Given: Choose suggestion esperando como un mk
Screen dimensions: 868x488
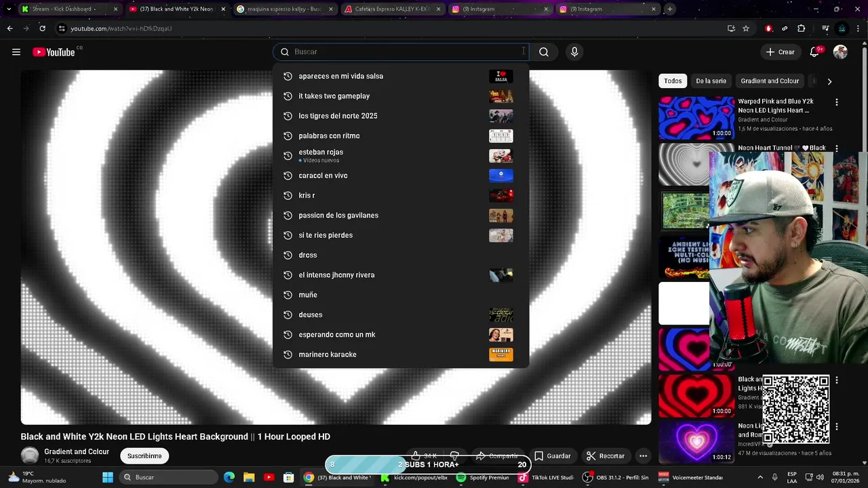Looking at the screenshot, I should point(401,335).
